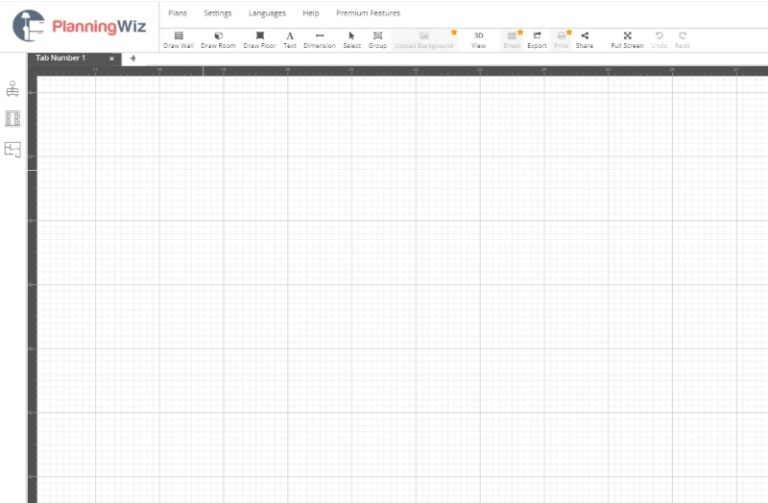
Task: Share the plan
Action: point(584,40)
